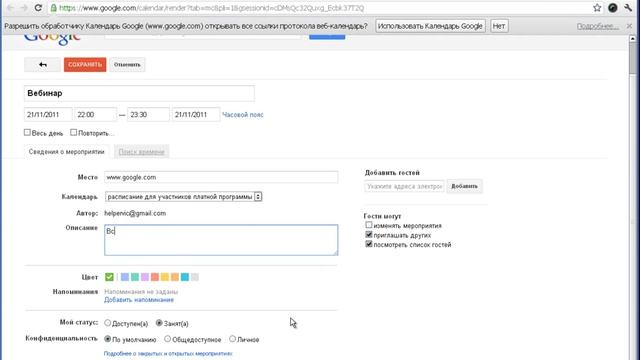Open the start date 21/11/2011 picker

(x=48, y=115)
